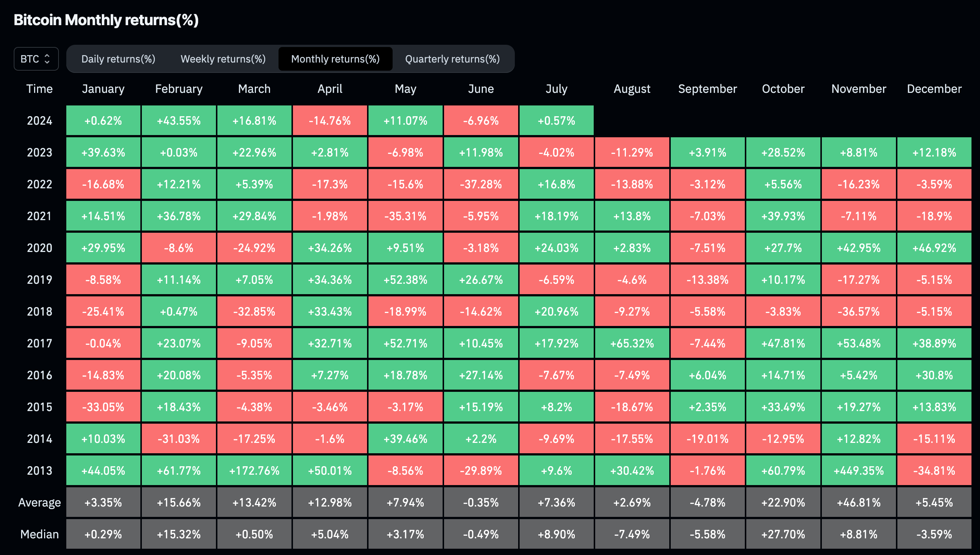This screenshot has width=980, height=555.
Task: Click the October average +22.90% cell
Action: [x=783, y=502]
